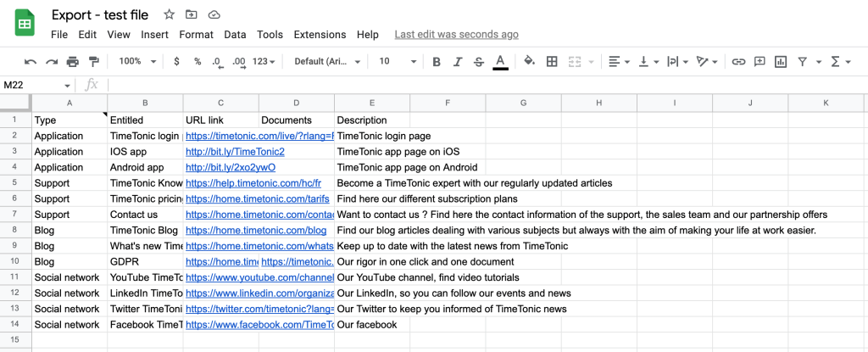Format as currency with dollar icon
868x352 pixels.
pyautogui.click(x=176, y=62)
